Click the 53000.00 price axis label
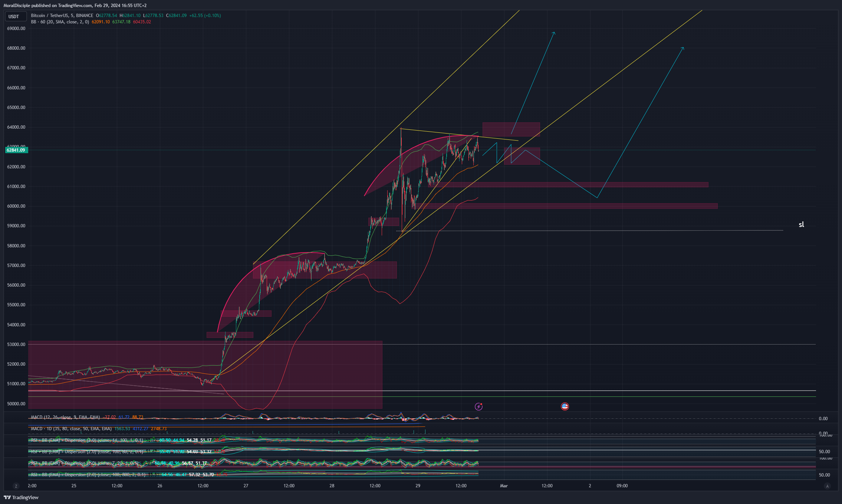This screenshot has height=504, width=842. pyautogui.click(x=16, y=345)
